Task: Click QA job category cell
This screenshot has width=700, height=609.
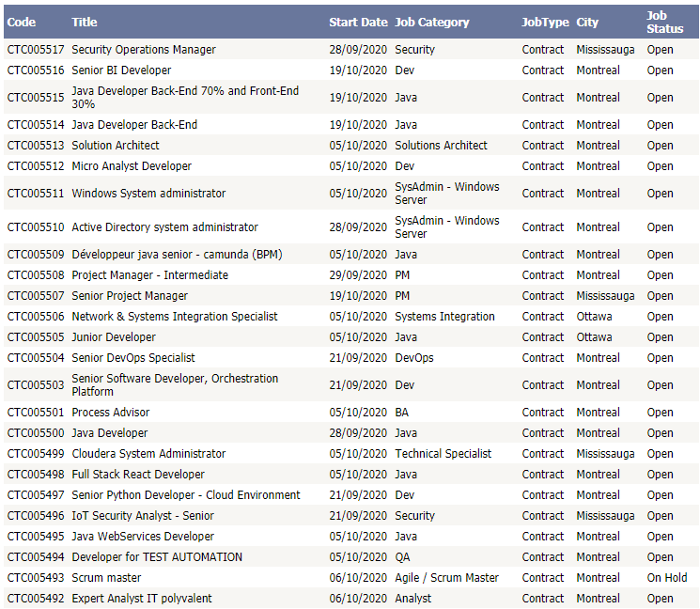Action: click(402, 557)
